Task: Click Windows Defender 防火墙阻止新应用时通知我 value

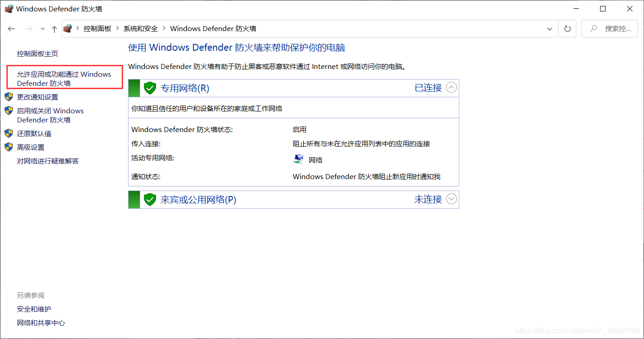Action: click(366, 177)
